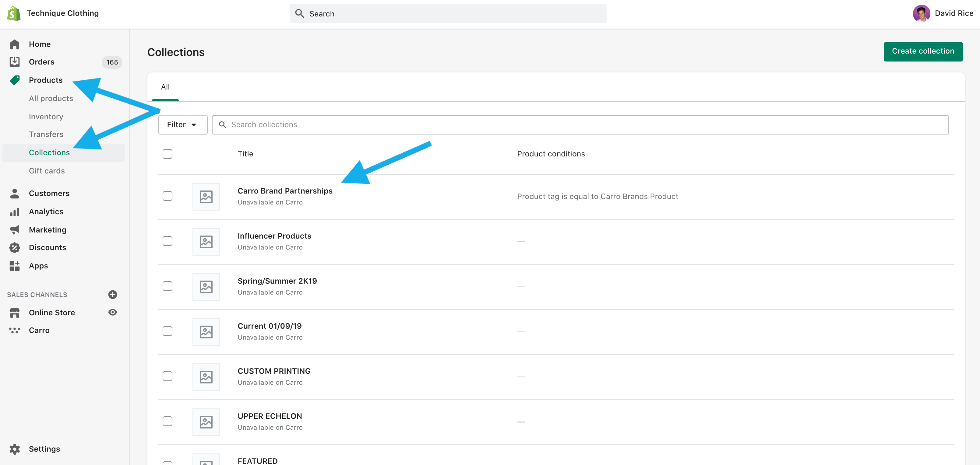This screenshot has height=465, width=980.
Task: Select Carro Brand Partnerships checkbox
Action: tap(167, 196)
